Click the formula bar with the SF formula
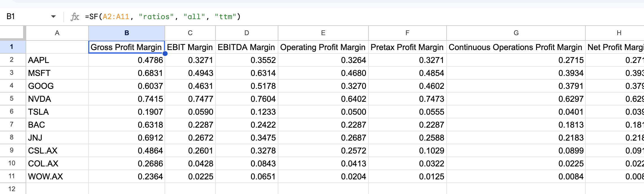Image resolution: width=644 pixels, height=194 pixels. (x=363, y=17)
